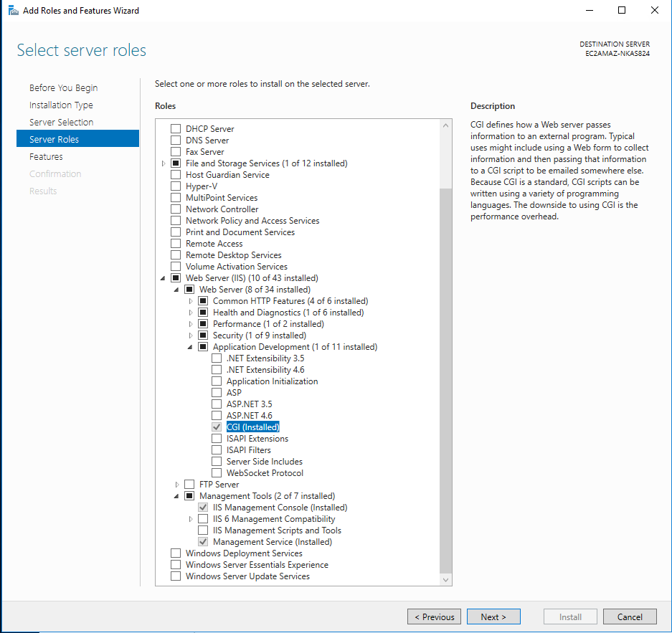The image size is (672, 633).
Task: Select the 'ASP' row label
Action: point(234,392)
